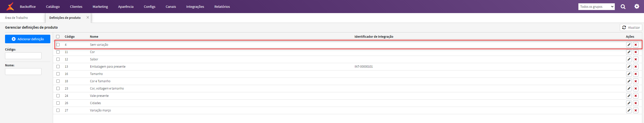644x123 pixels.
Task: Click the 'INT-00000101' cell
Action: (364, 67)
